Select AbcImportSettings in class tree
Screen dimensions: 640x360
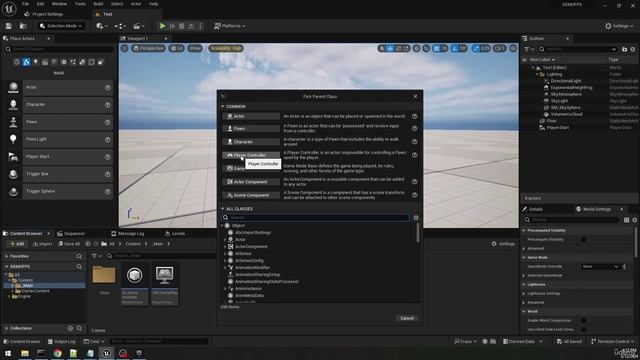coord(253,233)
